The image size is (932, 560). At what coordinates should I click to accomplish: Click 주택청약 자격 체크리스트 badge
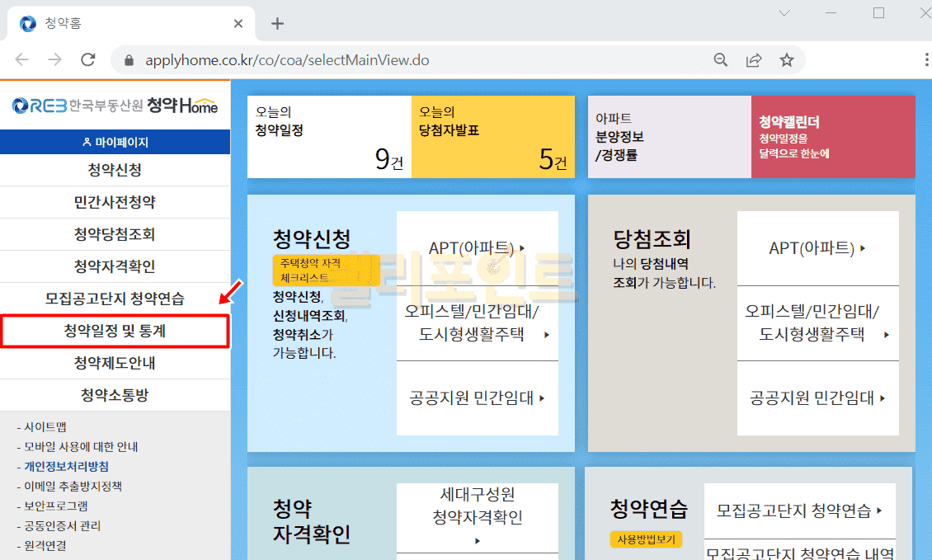click(x=326, y=270)
